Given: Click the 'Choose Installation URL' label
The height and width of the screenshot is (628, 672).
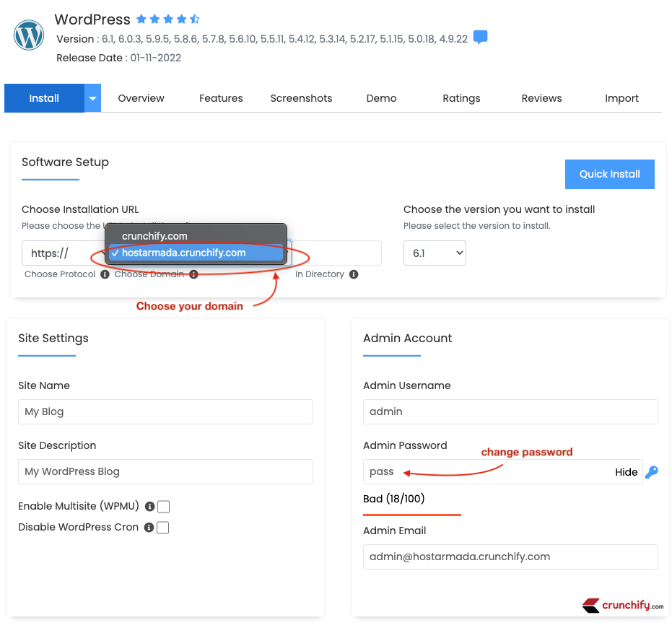Looking at the screenshot, I should point(80,209).
